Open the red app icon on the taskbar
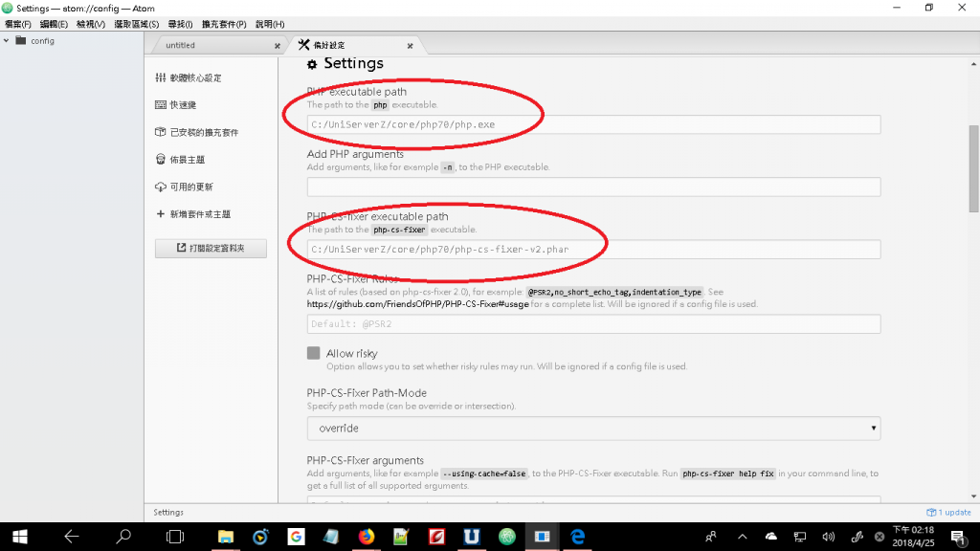Image resolution: width=980 pixels, height=551 pixels. [x=436, y=537]
